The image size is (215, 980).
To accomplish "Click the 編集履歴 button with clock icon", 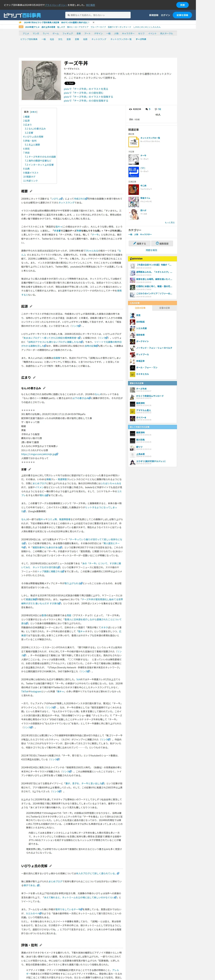I will click(x=162, y=244).
